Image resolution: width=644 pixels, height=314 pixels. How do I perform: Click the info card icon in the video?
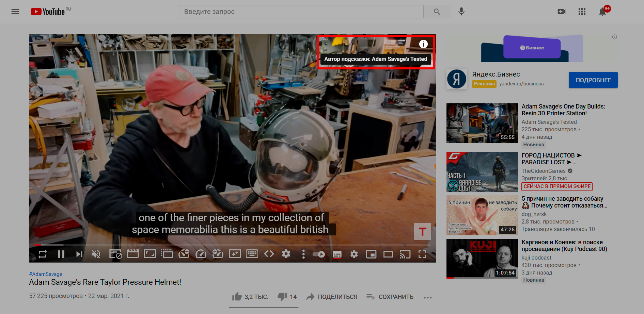pyautogui.click(x=423, y=44)
